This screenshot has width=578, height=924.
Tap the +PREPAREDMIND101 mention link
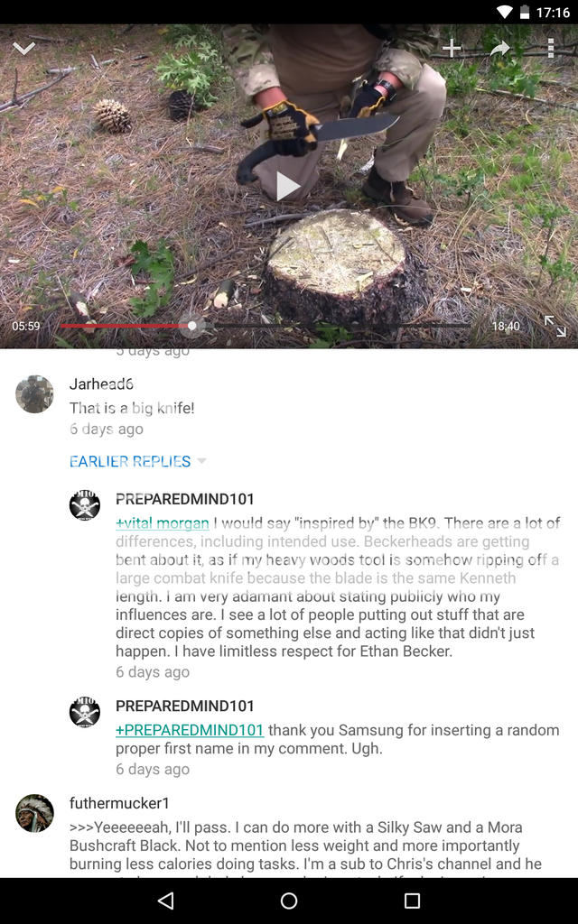(x=190, y=730)
